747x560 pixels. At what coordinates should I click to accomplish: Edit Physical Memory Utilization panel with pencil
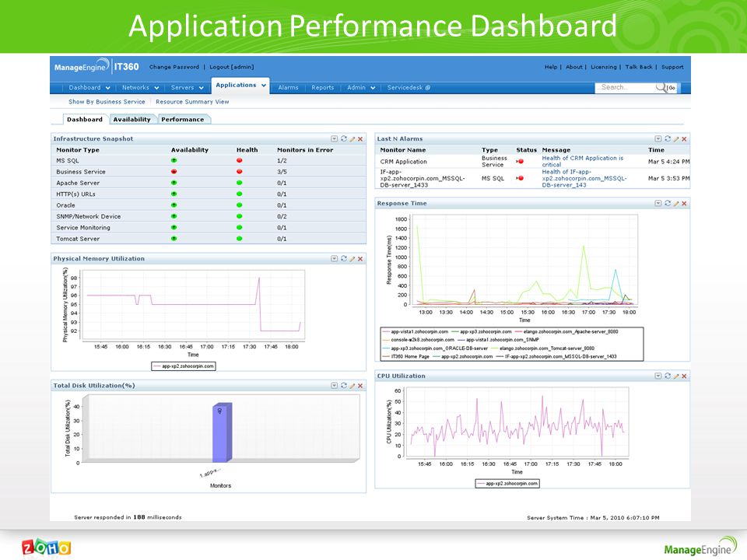(352, 258)
